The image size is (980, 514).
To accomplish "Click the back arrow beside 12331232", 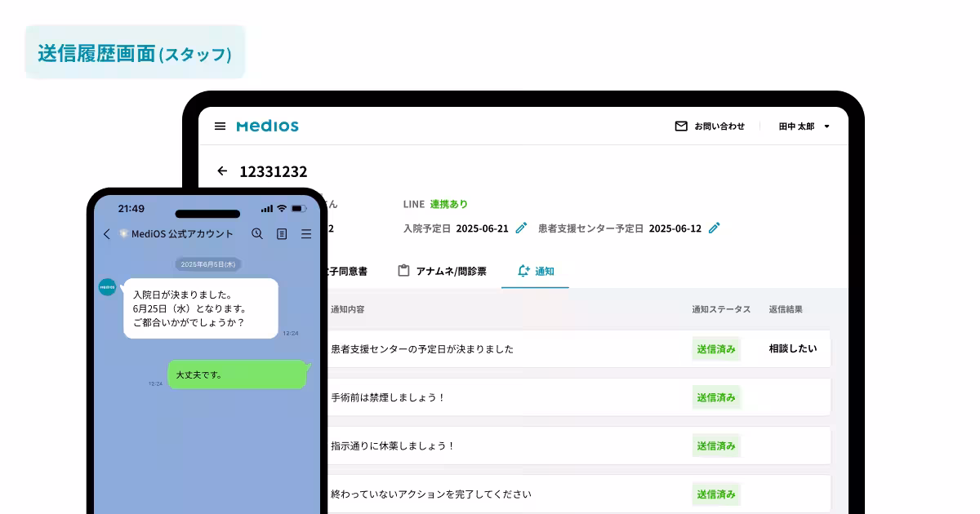I will tap(222, 171).
